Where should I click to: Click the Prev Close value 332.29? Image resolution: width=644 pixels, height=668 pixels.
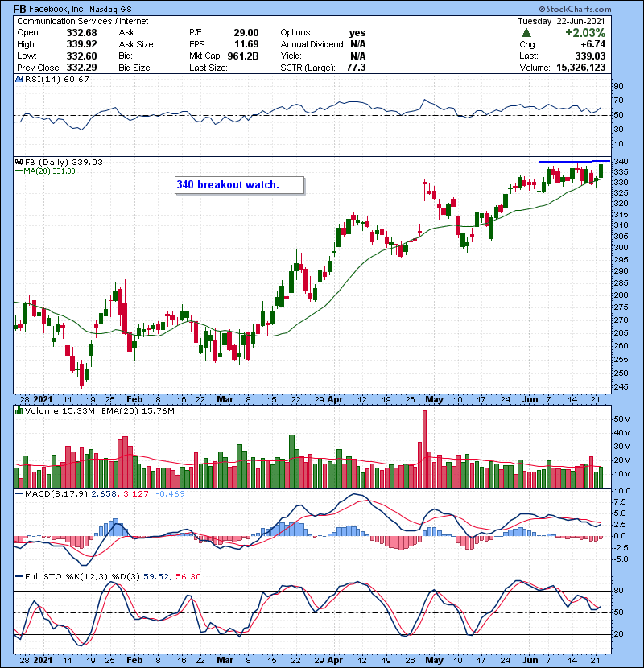point(82,68)
